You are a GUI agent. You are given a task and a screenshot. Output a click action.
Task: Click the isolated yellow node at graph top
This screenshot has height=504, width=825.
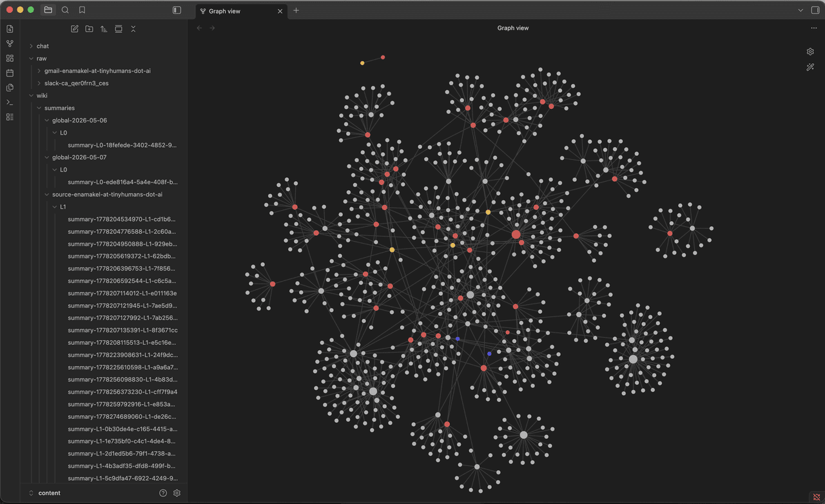362,63
